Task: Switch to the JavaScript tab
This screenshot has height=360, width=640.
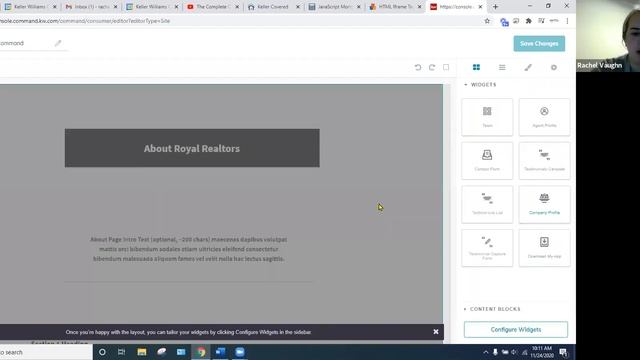Action: click(x=334, y=7)
